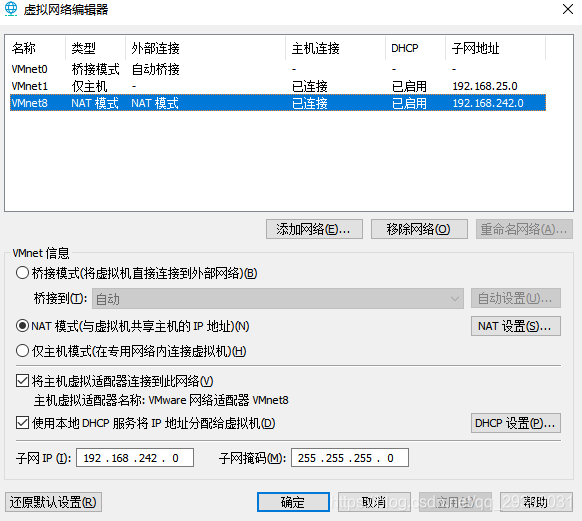Select the VMnet1 row in network list

pyautogui.click(x=278, y=86)
